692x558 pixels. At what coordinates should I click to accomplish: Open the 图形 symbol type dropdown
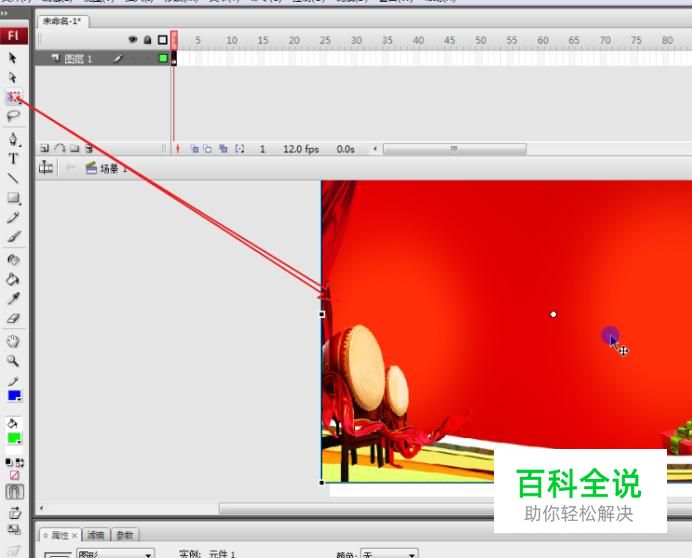(x=115, y=554)
